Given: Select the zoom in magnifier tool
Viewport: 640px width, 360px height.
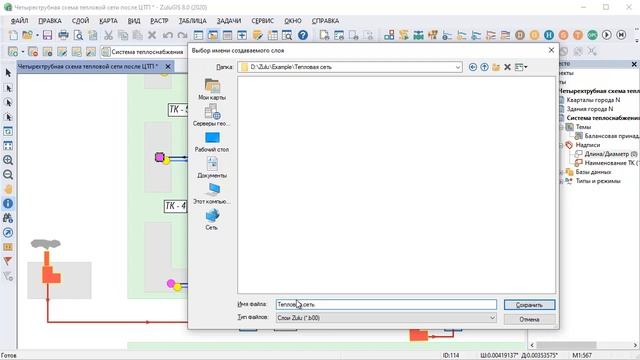Looking at the screenshot, I should coord(8,160).
